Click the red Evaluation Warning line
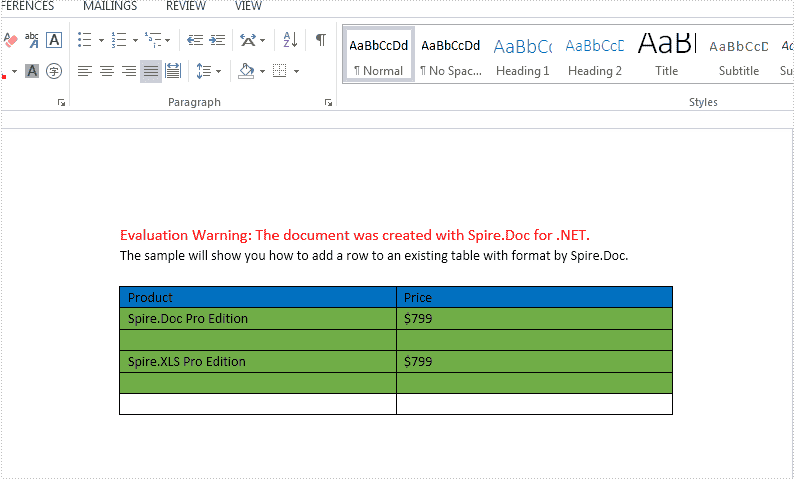 pos(354,235)
